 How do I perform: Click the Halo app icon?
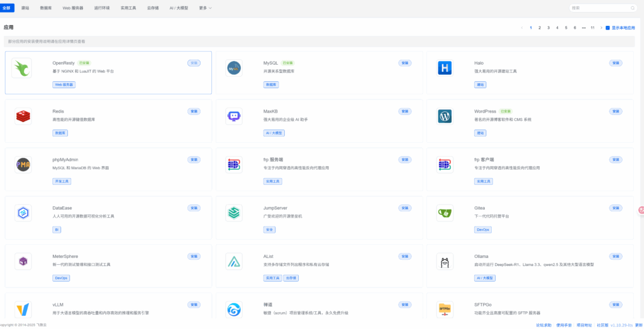445,68
